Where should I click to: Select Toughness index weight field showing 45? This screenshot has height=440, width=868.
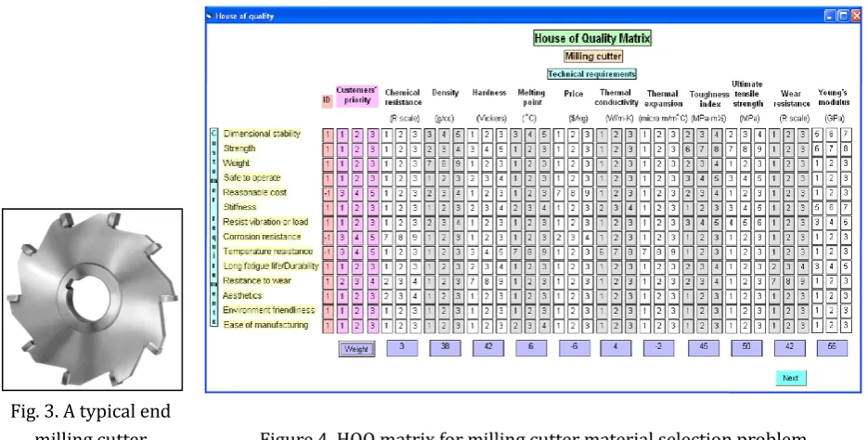click(x=704, y=347)
